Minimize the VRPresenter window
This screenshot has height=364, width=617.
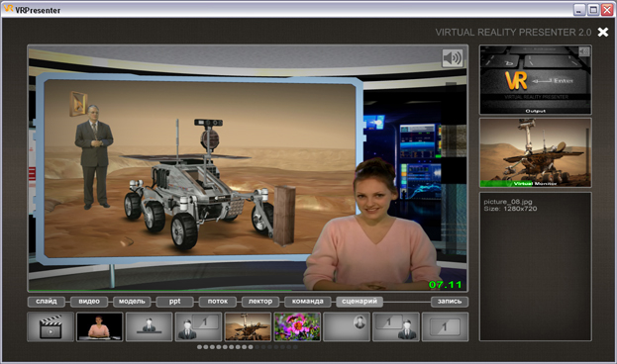click(578, 10)
